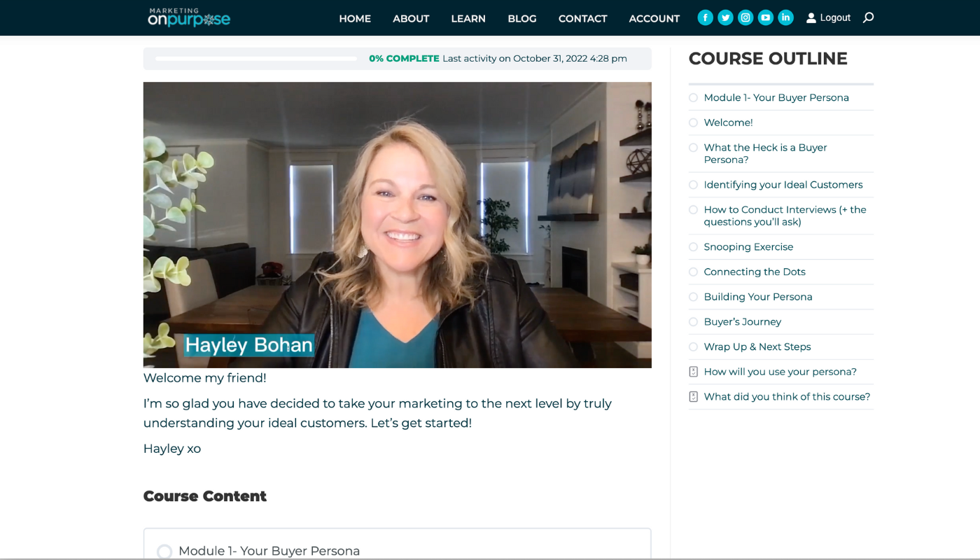Open Module 1- Your Buyer Persona in outline

(x=776, y=98)
